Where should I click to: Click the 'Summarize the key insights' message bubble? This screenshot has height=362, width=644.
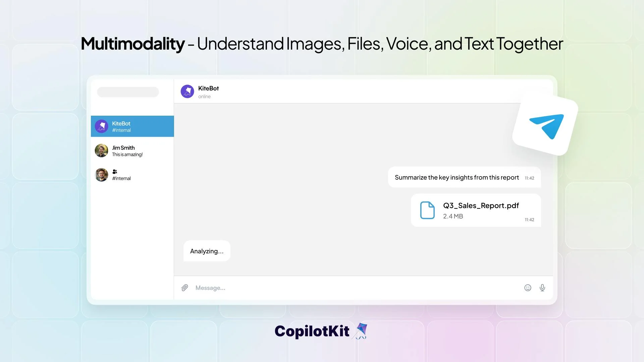(465, 177)
